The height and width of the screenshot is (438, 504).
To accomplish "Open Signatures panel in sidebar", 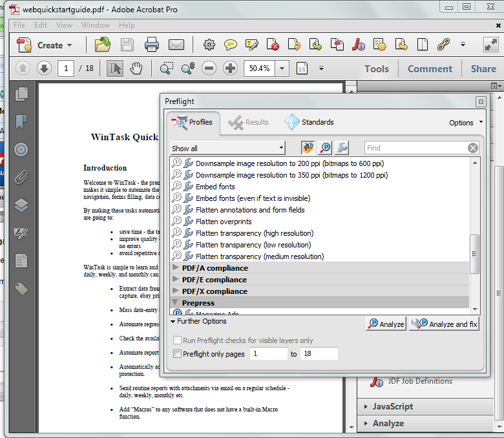I will [21, 233].
